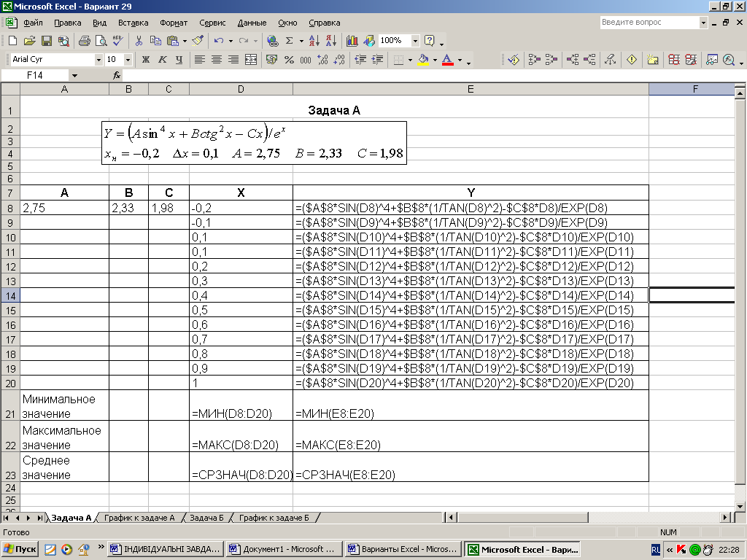Insert a function via the fx button
The width and height of the screenshot is (747, 560).
click(117, 75)
